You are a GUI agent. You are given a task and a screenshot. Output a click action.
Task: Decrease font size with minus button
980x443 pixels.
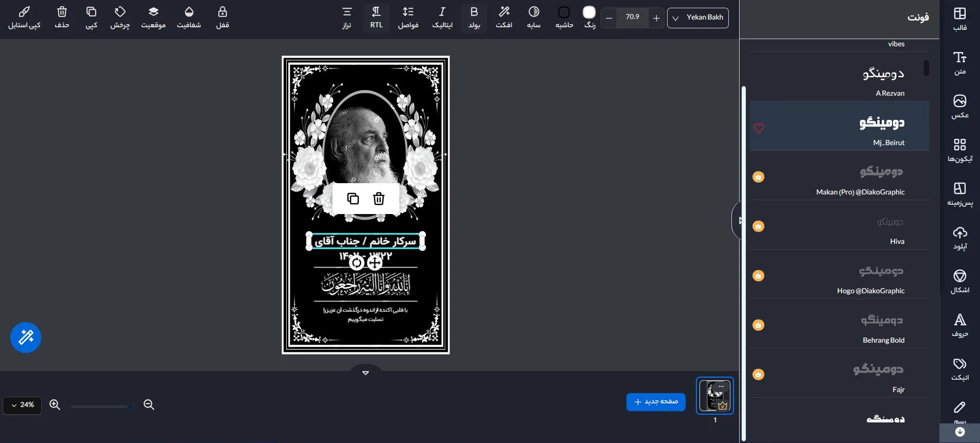(609, 18)
